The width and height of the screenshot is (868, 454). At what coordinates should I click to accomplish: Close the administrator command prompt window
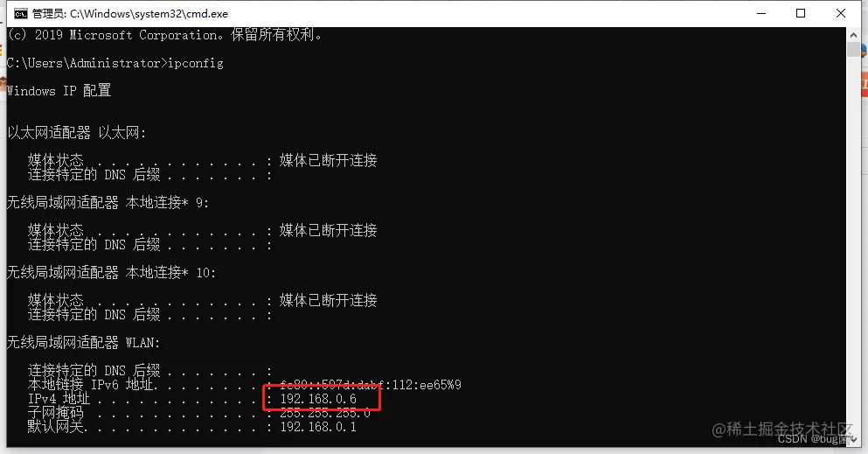(x=840, y=13)
